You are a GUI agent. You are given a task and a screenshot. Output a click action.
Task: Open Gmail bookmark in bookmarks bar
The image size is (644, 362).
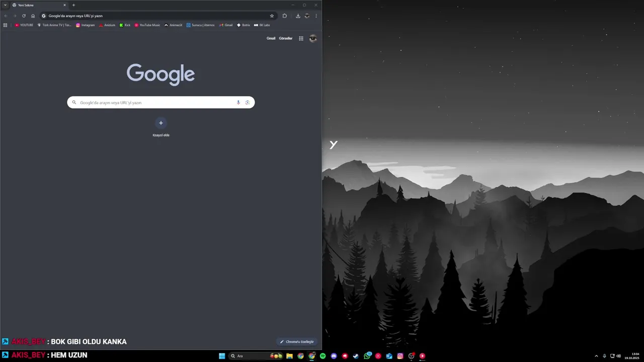[x=226, y=25]
